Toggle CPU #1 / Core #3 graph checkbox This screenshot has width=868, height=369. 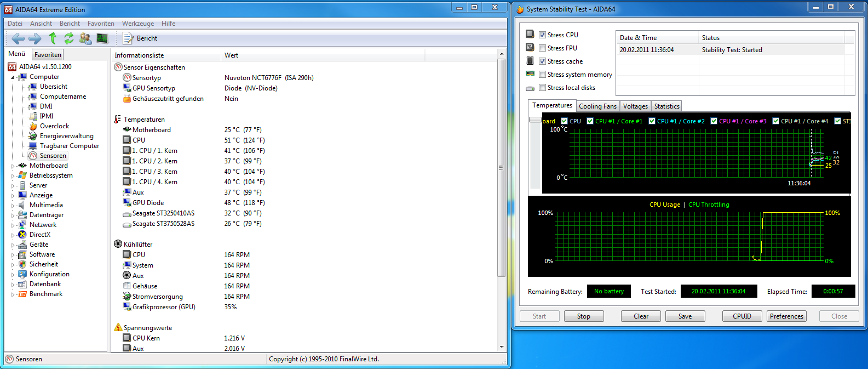tap(714, 121)
